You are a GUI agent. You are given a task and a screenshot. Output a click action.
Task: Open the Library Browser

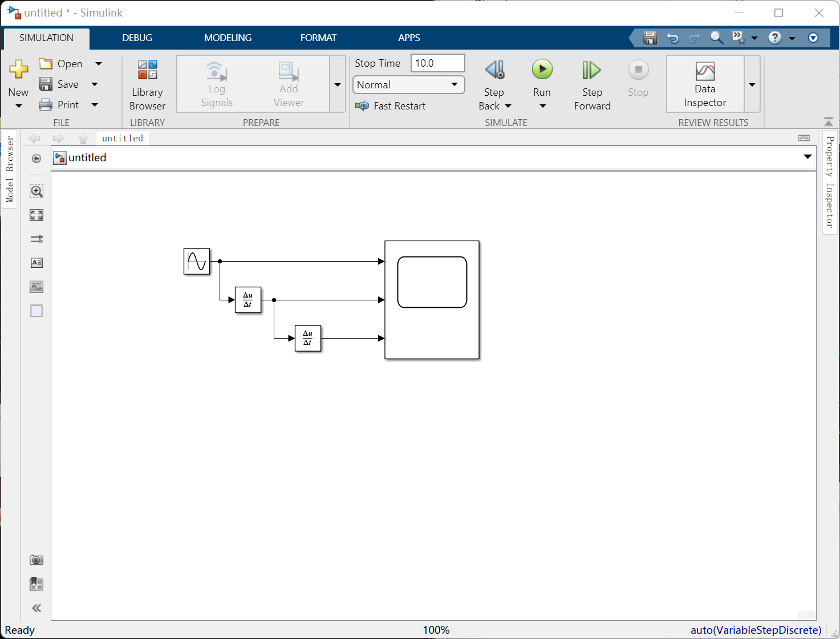pyautogui.click(x=147, y=85)
